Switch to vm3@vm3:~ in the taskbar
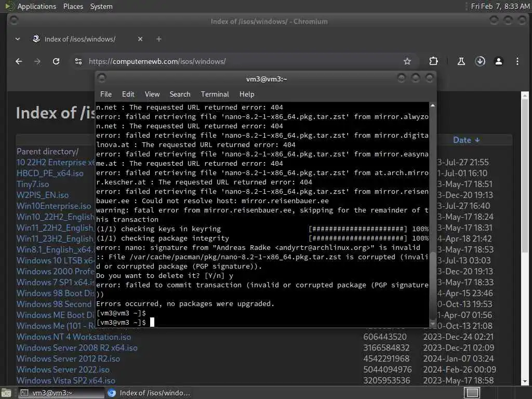532x399 pixels. click(60, 393)
